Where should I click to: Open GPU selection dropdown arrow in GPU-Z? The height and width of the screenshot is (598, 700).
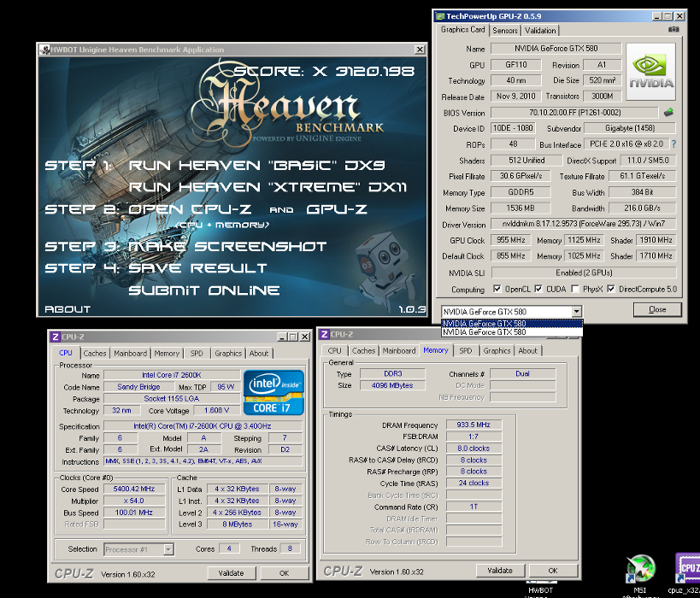576,312
